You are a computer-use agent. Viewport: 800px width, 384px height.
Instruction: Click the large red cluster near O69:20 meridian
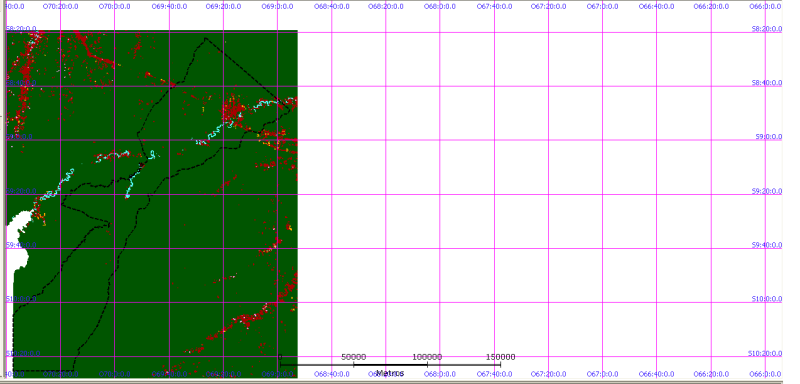(233, 111)
